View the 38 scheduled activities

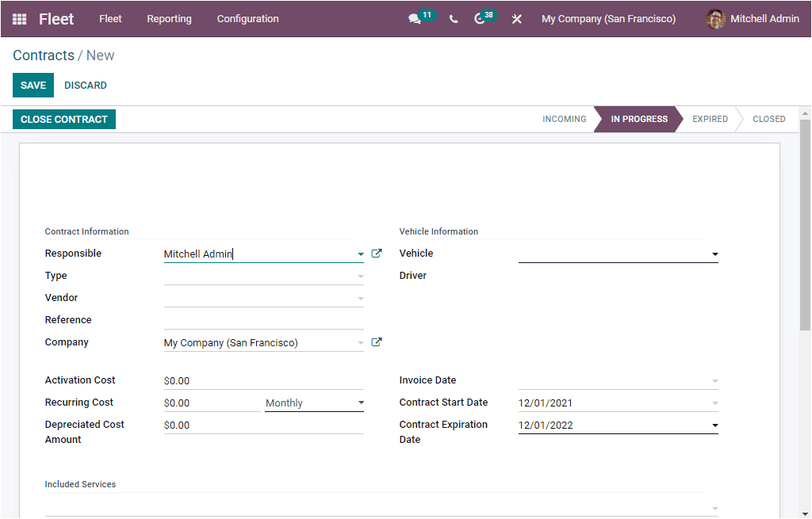pos(481,18)
